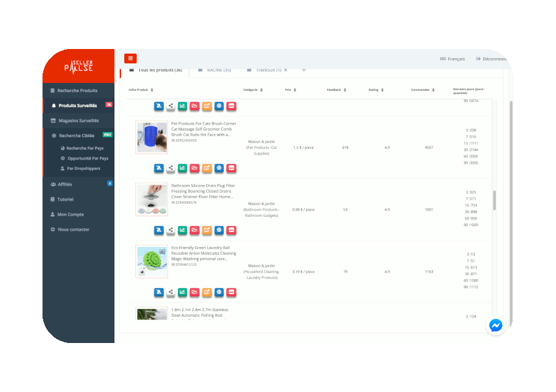
Task: Toggle the sidebar with the red hamburger button
Action: 130,58
